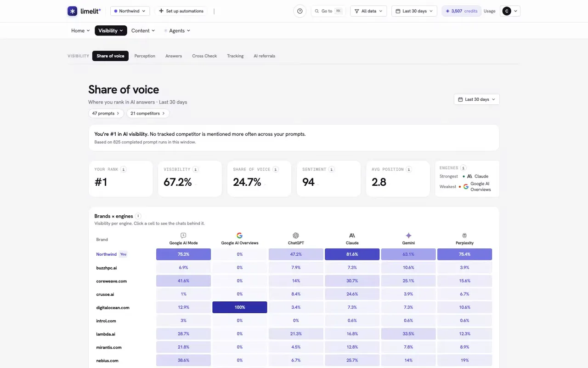Click the mirantis.com brand name
This screenshot has height=368, width=588.
point(108,347)
